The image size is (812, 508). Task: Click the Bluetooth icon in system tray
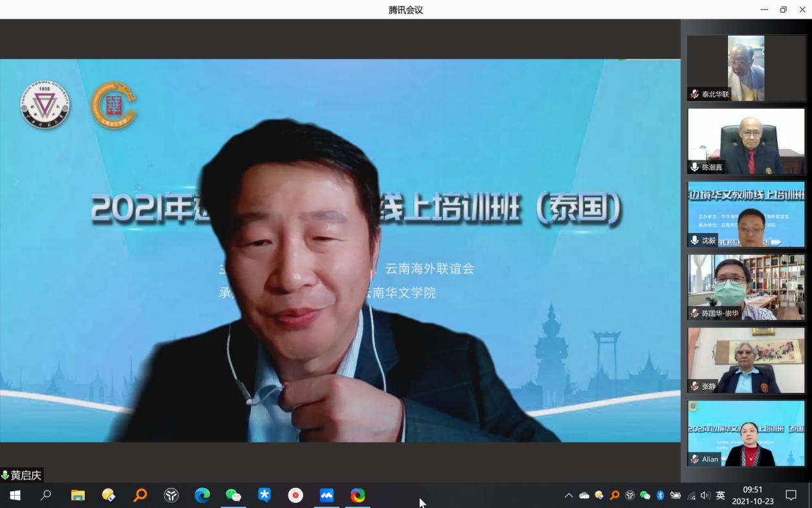tap(660, 495)
